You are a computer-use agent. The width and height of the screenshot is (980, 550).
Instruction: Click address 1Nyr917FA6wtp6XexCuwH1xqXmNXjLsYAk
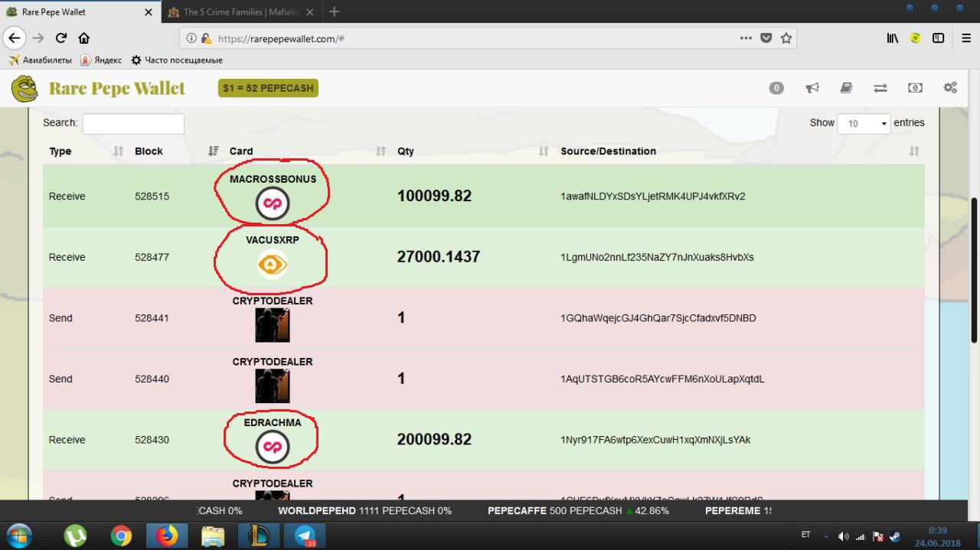pyautogui.click(x=655, y=440)
